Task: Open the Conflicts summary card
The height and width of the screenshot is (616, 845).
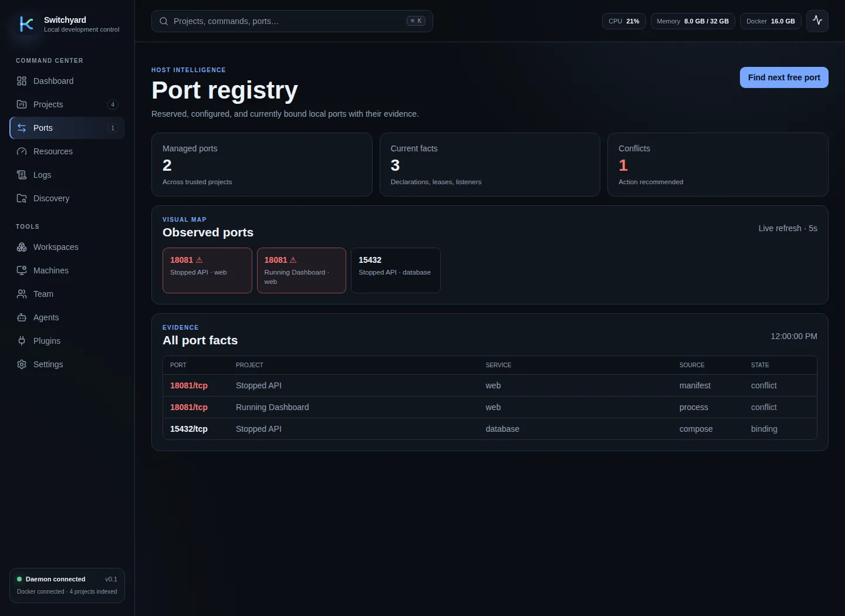Action: pos(718,164)
